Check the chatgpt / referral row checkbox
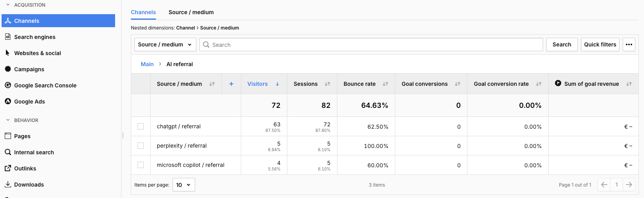The width and height of the screenshot is (644, 198). [141, 126]
